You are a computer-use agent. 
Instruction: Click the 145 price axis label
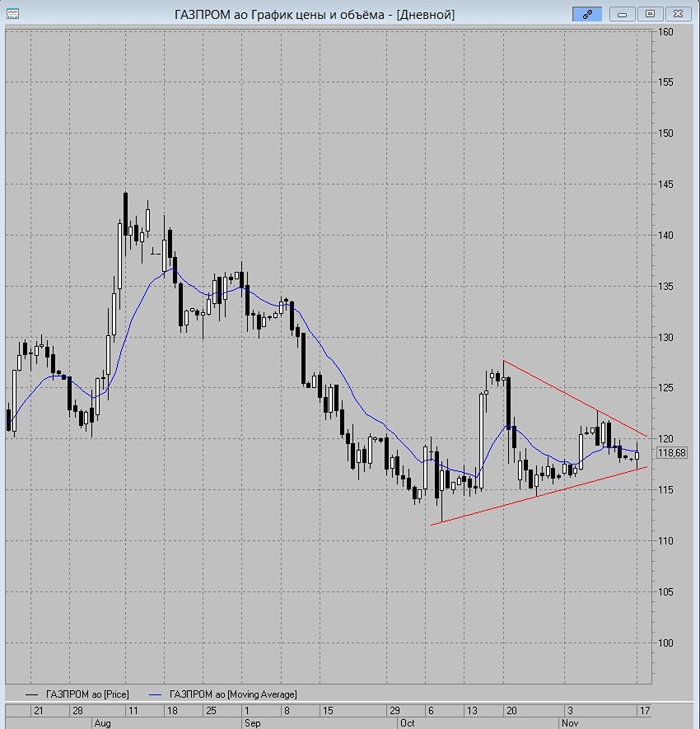click(665, 185)
